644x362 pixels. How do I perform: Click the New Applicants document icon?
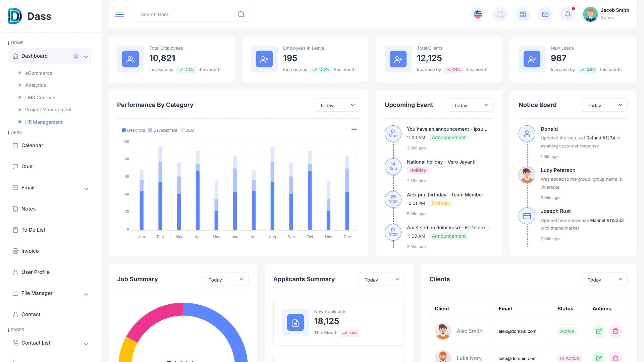(x=296, y=323)
